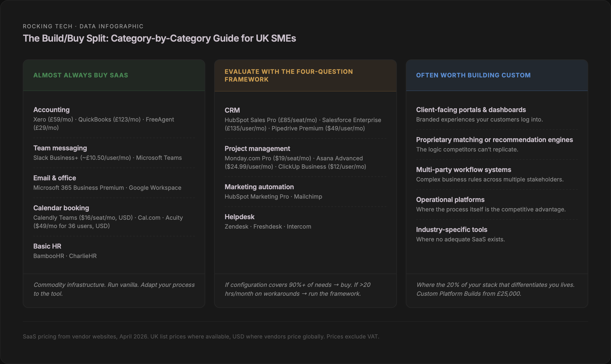Screen dimensions: 611x364
Task: Click the main Build/Buy Split infographic title
Action: pyautogui.click(x=159, y=39)
